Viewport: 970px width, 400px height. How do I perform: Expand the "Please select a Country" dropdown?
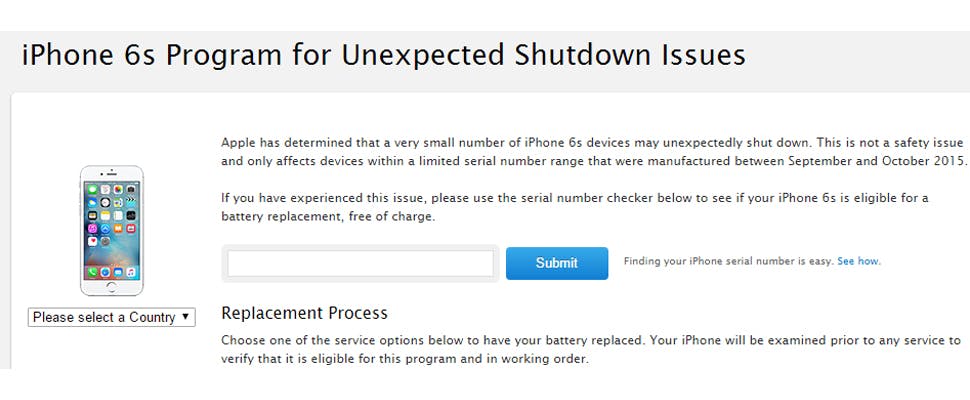pos(111,317)
